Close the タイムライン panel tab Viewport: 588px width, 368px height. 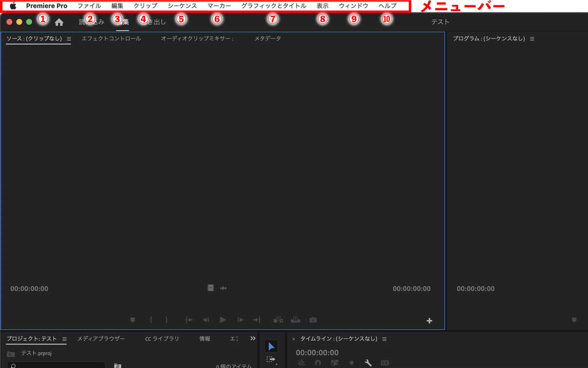[294, 339]
